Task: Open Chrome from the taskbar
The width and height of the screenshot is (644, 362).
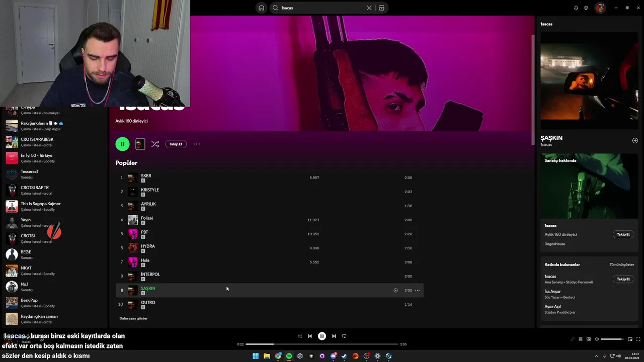Action: click(x=278, y=356)
